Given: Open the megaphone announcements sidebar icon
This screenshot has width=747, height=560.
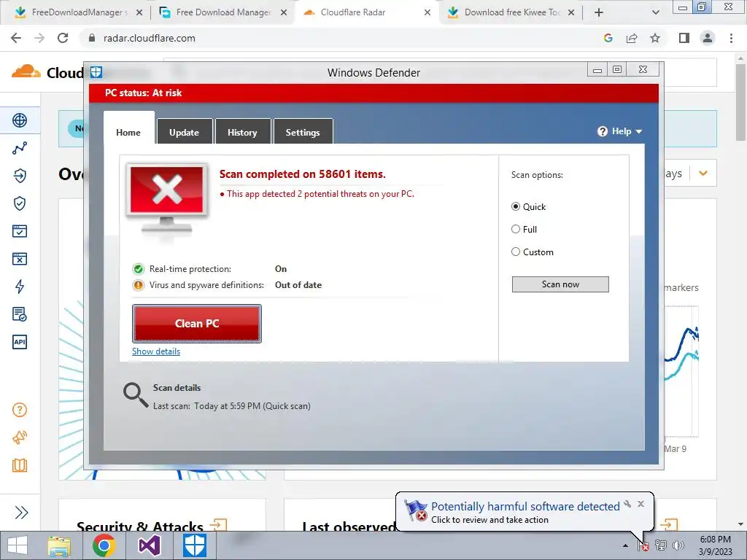Looking at the screenshot, I should click(x=20, y=437).
